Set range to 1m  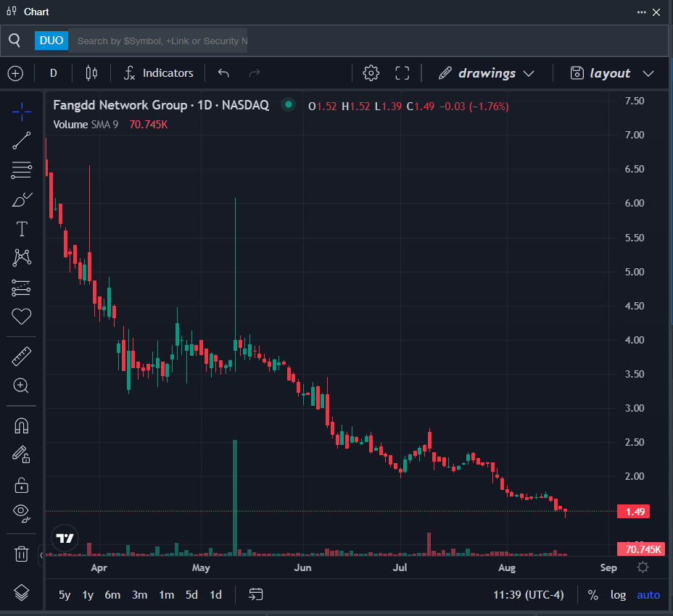click(167, 594)
